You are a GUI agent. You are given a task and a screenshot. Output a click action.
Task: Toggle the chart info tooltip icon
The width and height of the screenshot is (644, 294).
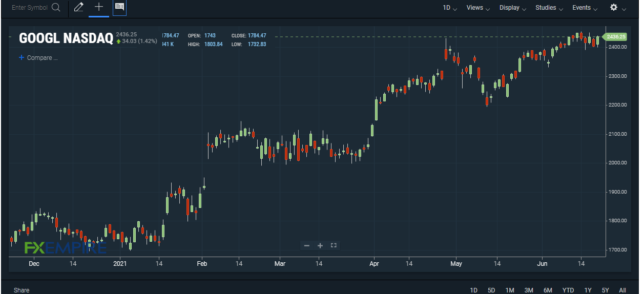coord(119,7)
